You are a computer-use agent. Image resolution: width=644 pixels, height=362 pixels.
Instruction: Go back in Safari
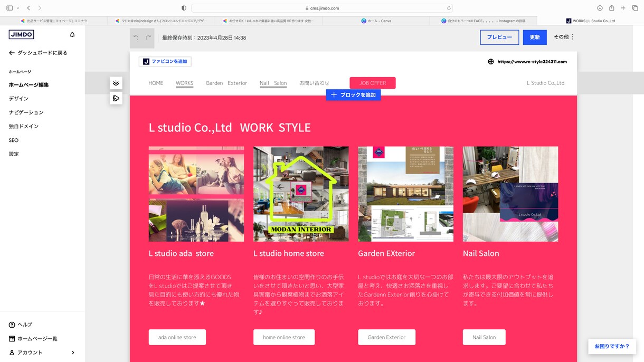29,8
